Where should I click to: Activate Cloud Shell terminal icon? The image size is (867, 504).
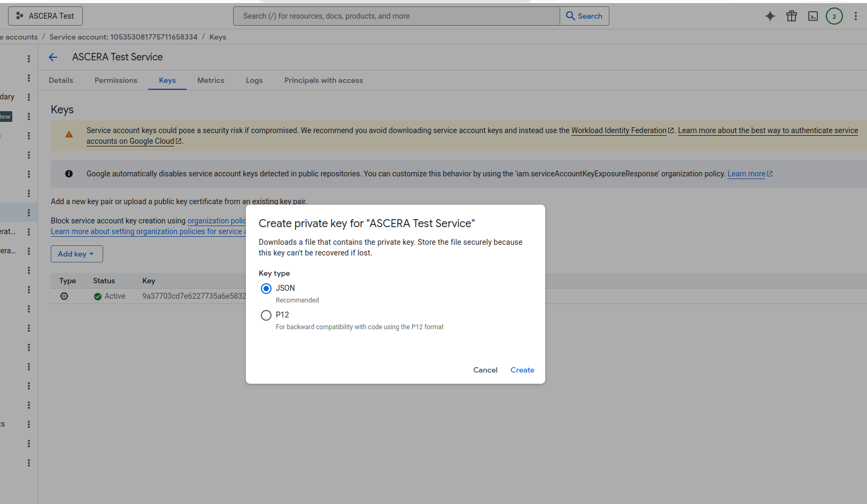pyautogui.click(x=813, y=16)
